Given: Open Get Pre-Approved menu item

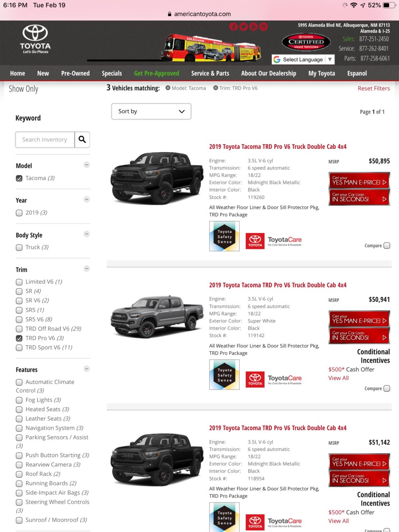Looking at the screenshot, I should pos(157,73).
